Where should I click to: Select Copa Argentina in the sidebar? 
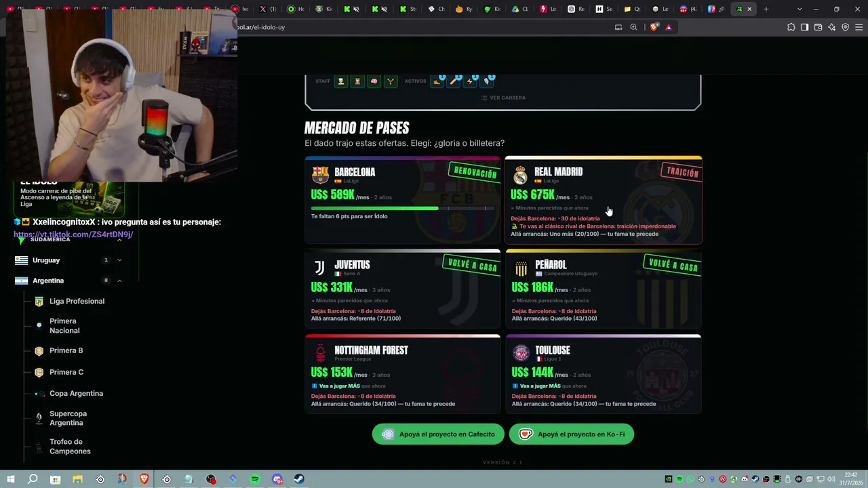point(76,394)
